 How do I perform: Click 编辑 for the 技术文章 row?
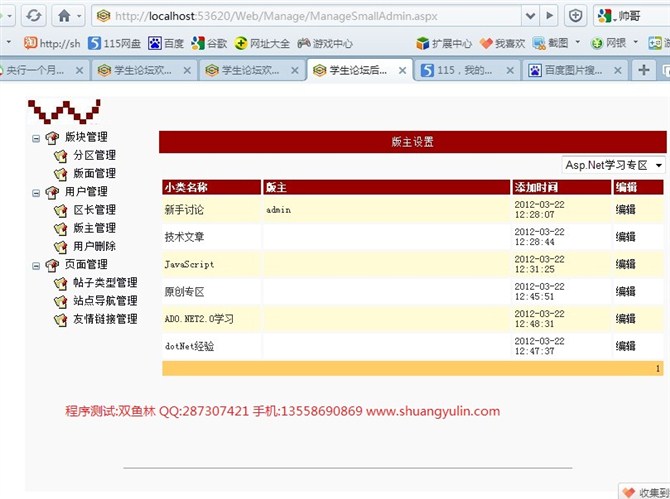point(626,237)
